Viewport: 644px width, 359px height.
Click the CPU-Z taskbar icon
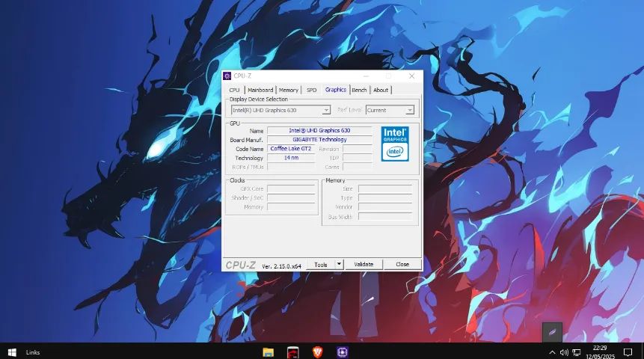(342, 352)
